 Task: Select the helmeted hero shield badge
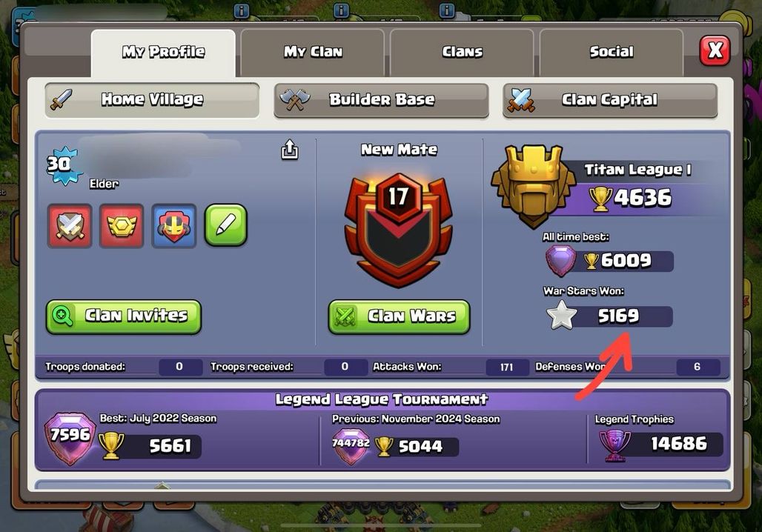pyautogui.click(x=173, y=226)
